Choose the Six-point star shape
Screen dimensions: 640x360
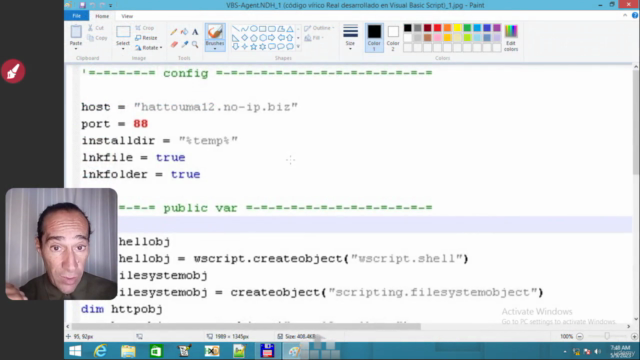tap(262, 47)
